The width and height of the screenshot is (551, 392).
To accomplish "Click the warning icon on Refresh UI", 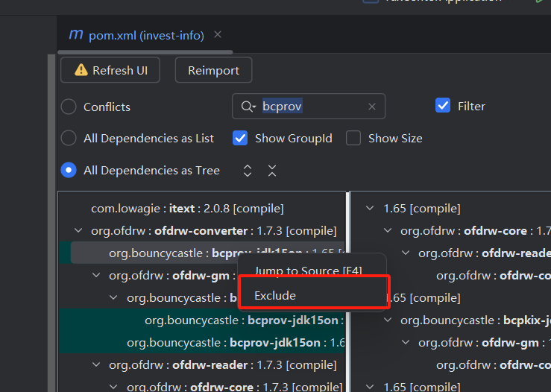I will click(81, 70).
